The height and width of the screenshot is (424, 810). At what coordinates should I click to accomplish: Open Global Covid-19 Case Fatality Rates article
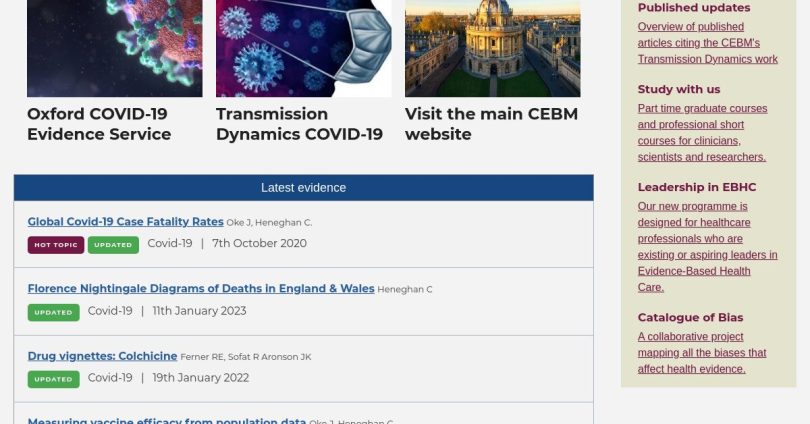click(125, 222)
